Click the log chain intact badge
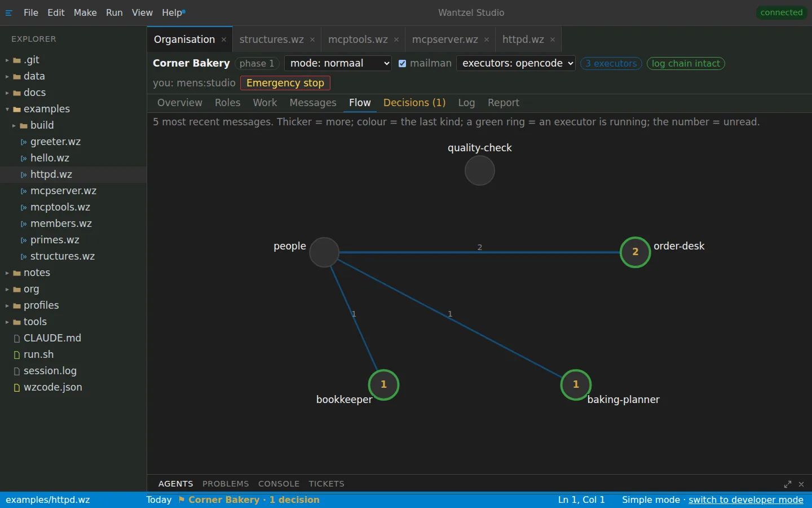The image size is (812, 508). coord(686,64)
